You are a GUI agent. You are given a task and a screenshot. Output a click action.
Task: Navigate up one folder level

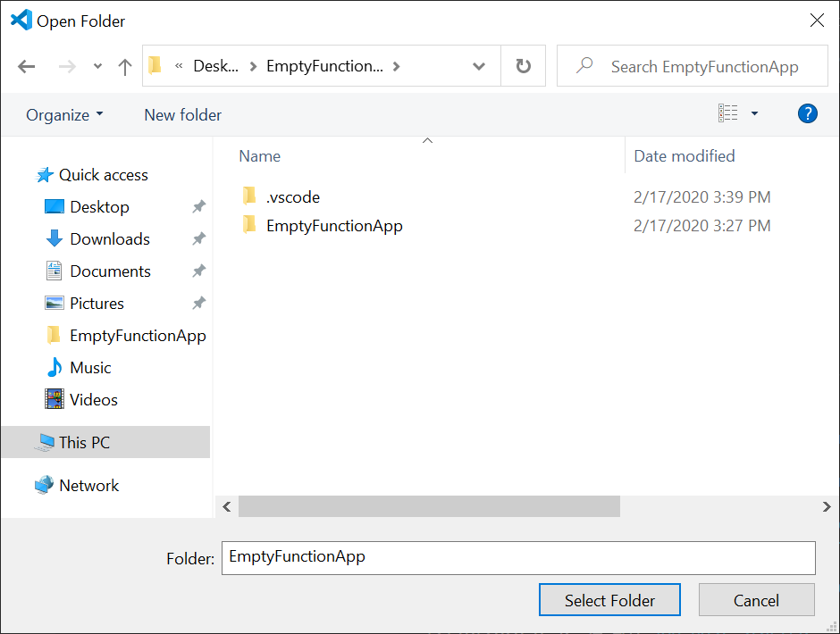click(124, 65)
